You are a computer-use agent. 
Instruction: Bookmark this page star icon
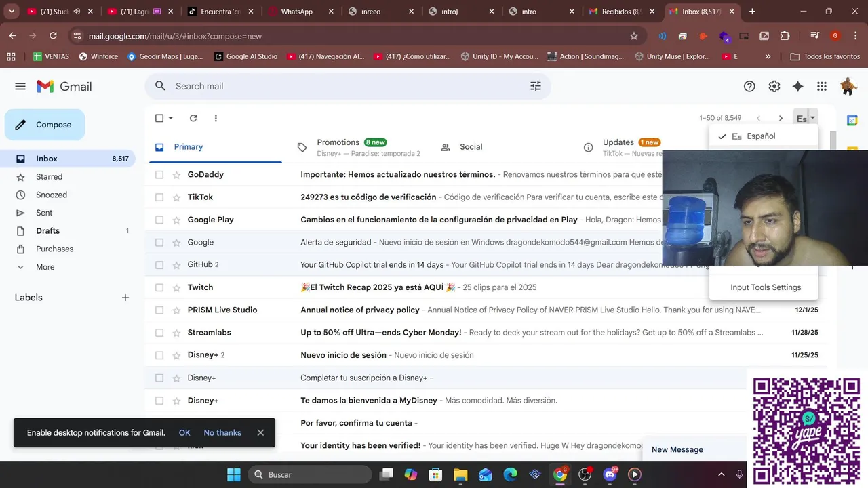point(634,36)
